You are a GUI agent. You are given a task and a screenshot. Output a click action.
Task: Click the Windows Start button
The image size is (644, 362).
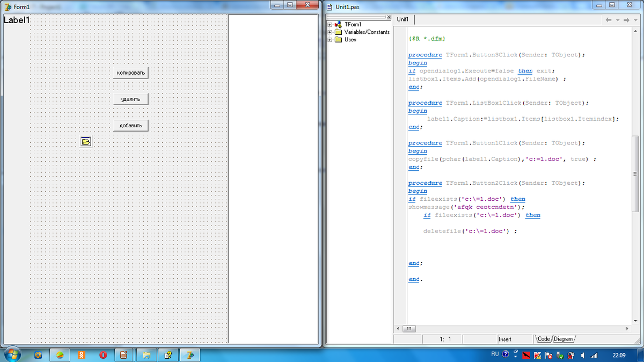pyautogui.click(x=12, y=354)
